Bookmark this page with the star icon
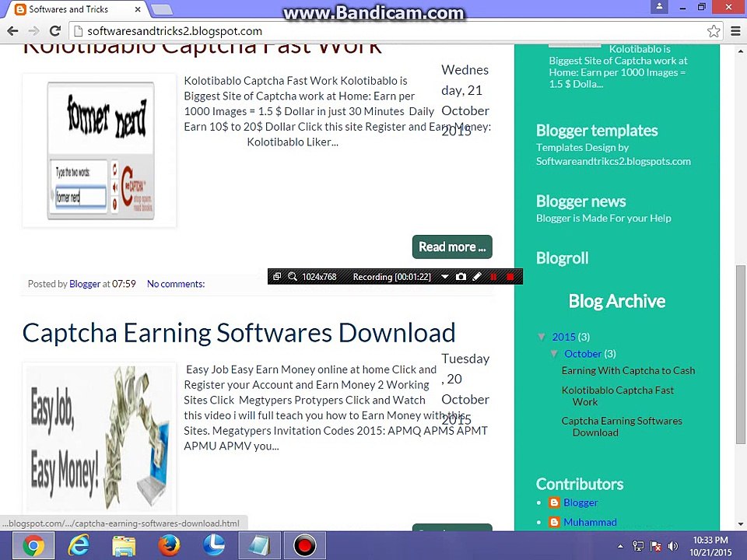The image size is (747, 560). pos(714,31)
